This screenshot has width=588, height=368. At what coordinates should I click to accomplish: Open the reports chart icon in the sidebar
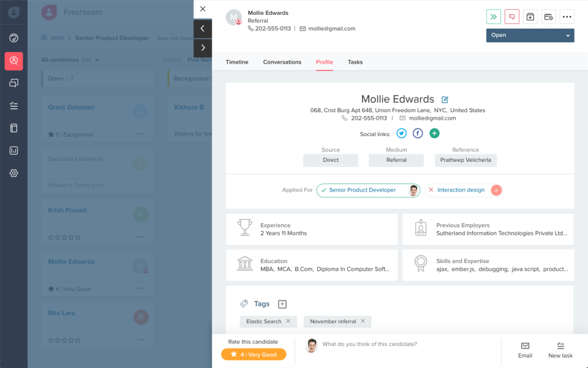click(13, 151)
